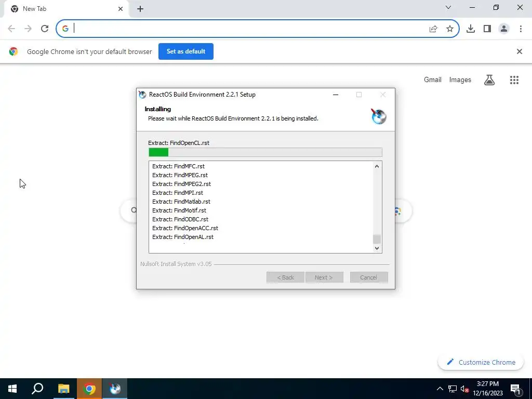Click the Chrome forward navigation arrow
The image size is (532, 399).
point(28,29)
